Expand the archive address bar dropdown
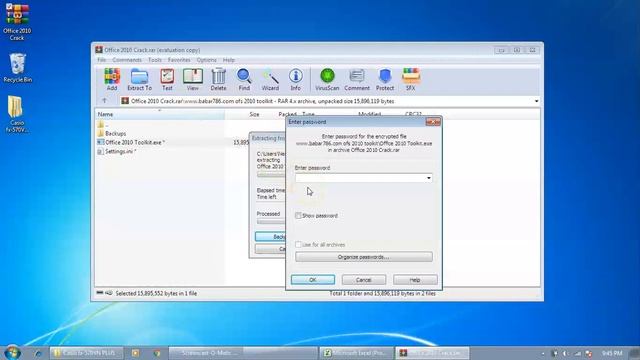 (536, 101)
